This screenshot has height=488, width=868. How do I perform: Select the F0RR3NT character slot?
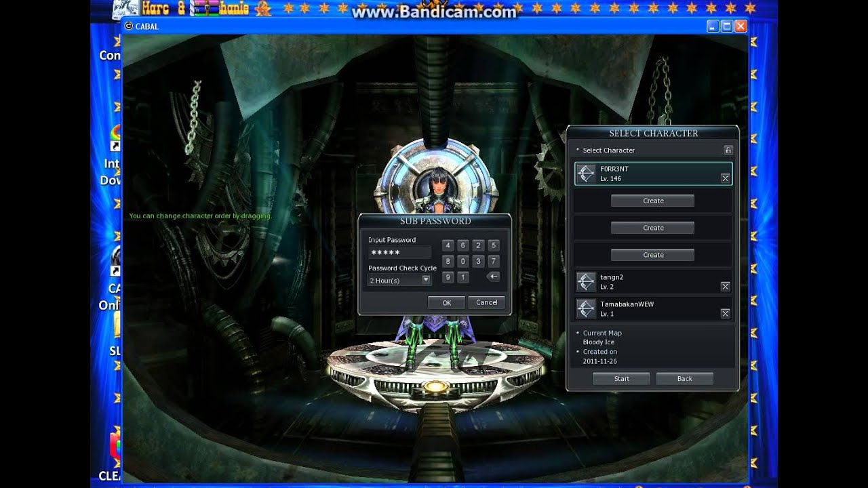tap(653, 174)
